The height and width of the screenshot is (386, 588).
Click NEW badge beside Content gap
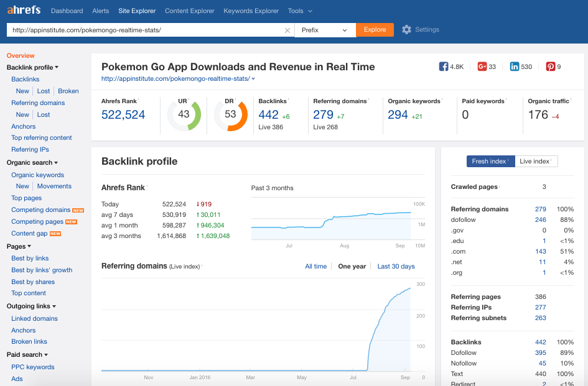point(55,234)
